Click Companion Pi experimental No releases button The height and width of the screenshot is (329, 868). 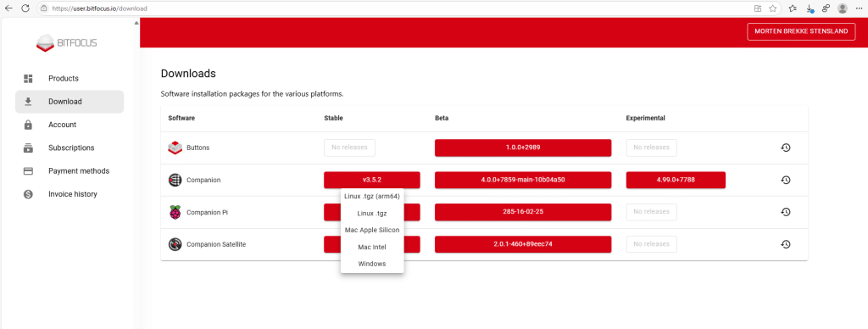(652, 212)
